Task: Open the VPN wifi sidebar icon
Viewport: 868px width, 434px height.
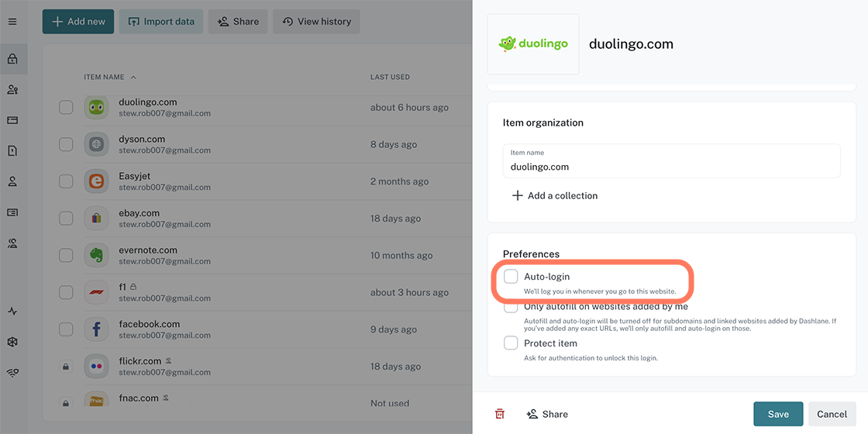Action: (x=12, y=373)
